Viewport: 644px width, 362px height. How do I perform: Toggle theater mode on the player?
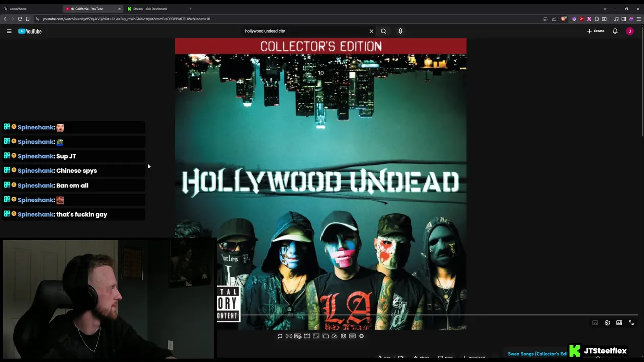(619, 323)
